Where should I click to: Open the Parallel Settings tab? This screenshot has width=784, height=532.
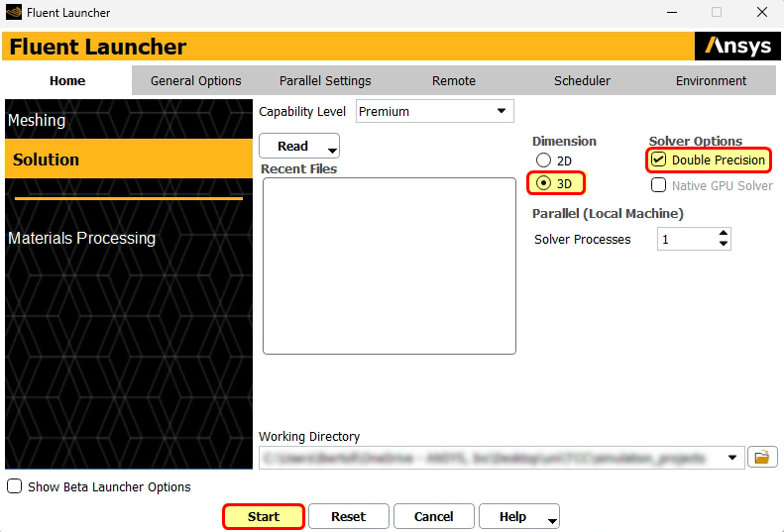click(x=325, y=80)
